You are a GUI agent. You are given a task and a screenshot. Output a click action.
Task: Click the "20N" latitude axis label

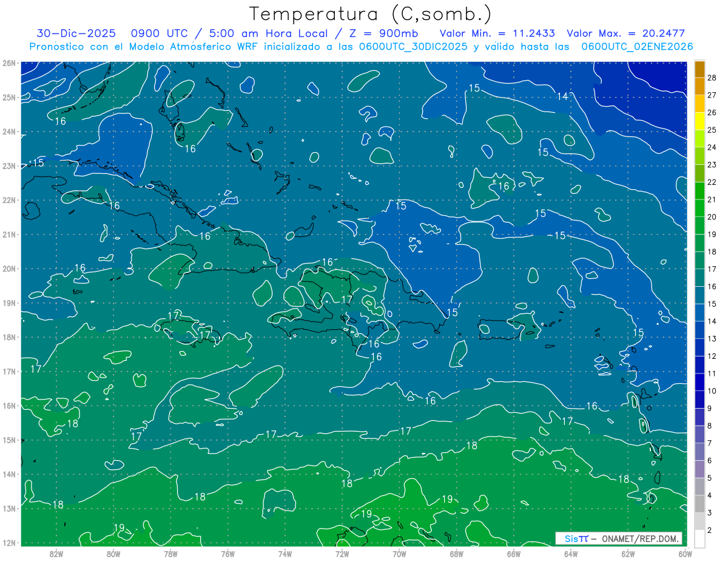(9, 269)
